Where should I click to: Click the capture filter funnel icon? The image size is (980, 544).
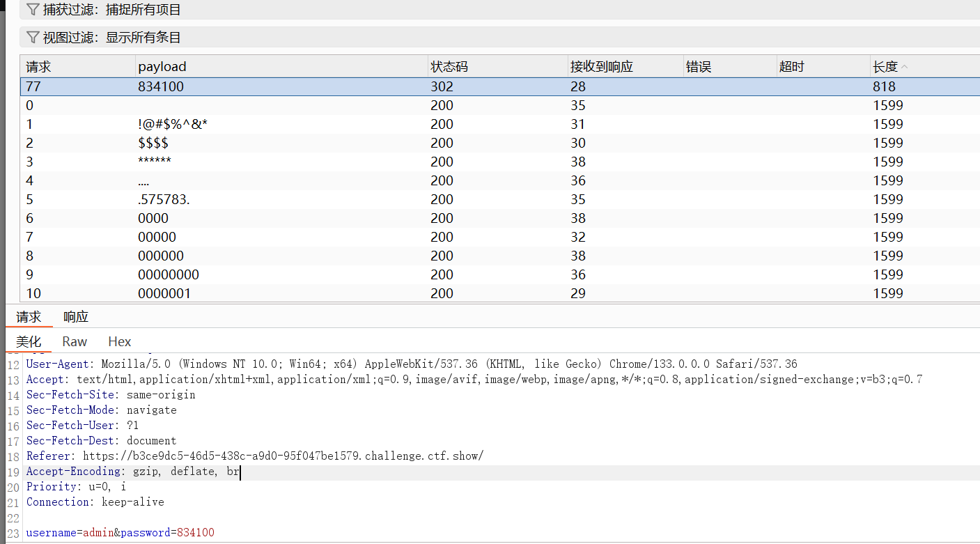click(x=33, y=10)
